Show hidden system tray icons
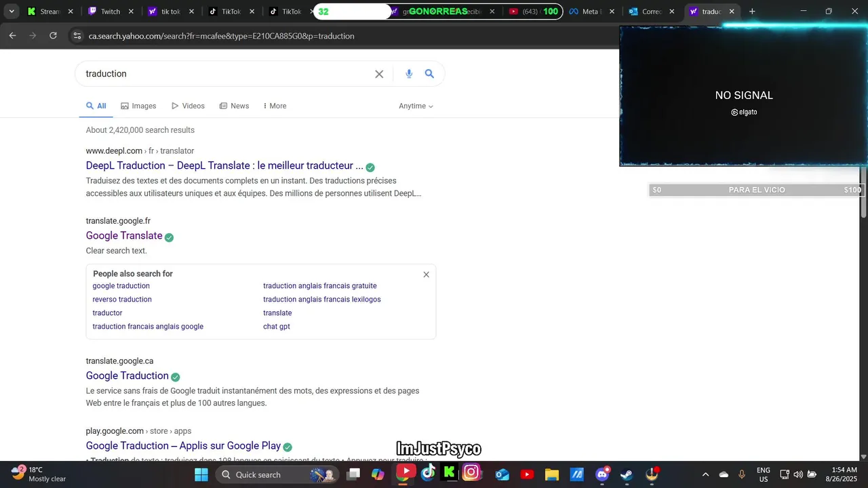868x488 pixels. pyautogui.click(x=705, y=474)
